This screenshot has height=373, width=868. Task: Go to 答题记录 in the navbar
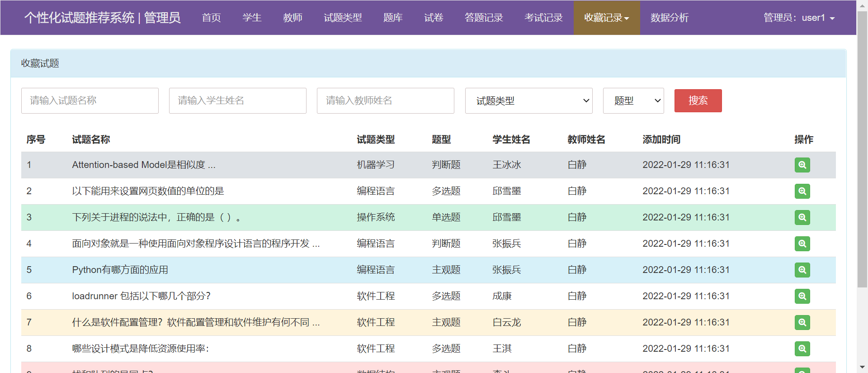(x=484, y=18)
